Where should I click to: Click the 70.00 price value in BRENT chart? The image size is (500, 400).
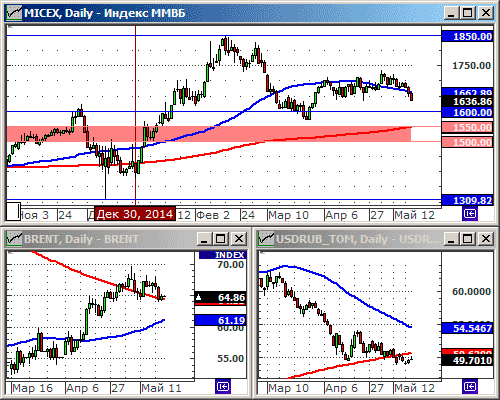click(231, 265)
